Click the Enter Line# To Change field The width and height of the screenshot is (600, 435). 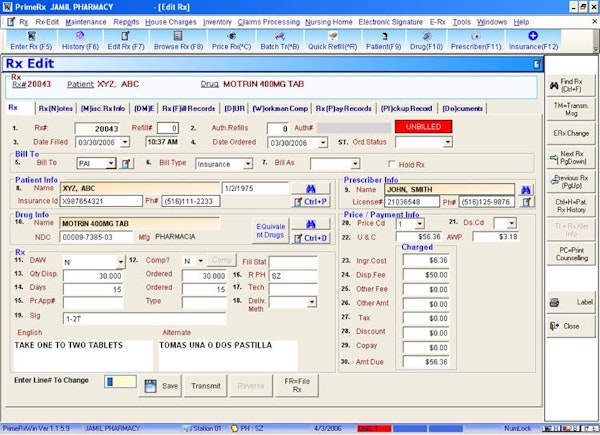tap(120, 382)
